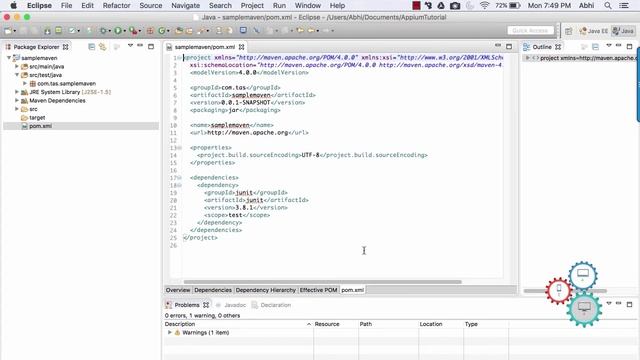Minimize the Package Explorer panel
The height and width of the screenshot is (360, 640).
tap(140, 46)
